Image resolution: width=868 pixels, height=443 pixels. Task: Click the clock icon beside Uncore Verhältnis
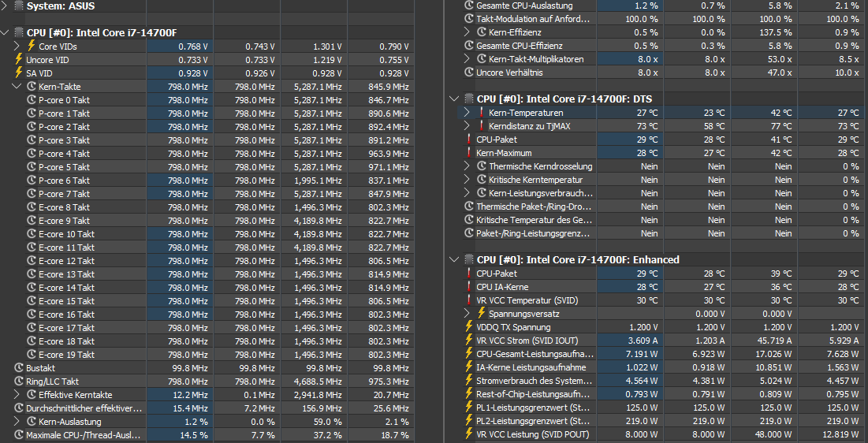point(469,73)
